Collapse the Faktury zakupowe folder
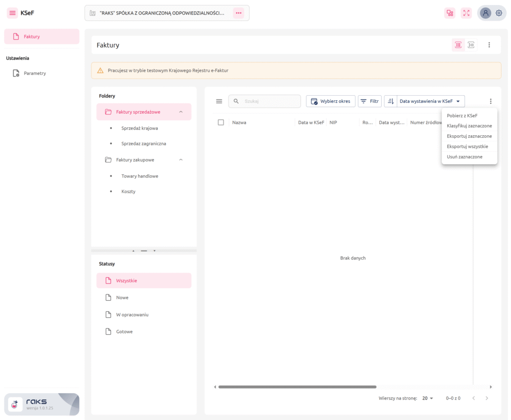This screenshot has width=511, height=420. click(181, 160)
